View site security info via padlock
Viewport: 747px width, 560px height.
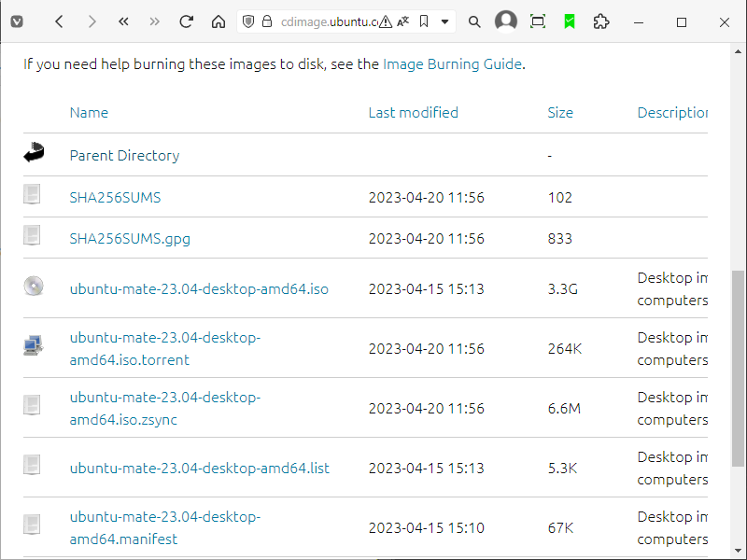click(x=267, y=21)
